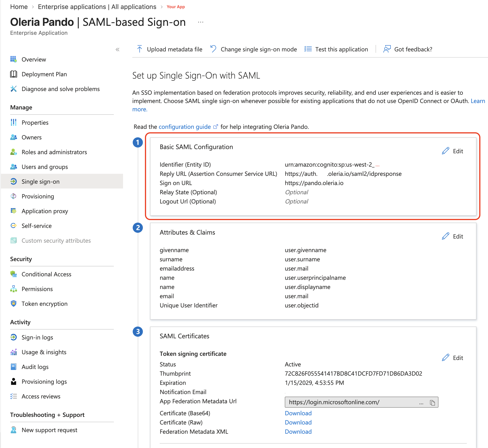Click pencil icon in Basic SAML Configuration
The height and width of the screenshot is (448, 488).
click(446, 151)
